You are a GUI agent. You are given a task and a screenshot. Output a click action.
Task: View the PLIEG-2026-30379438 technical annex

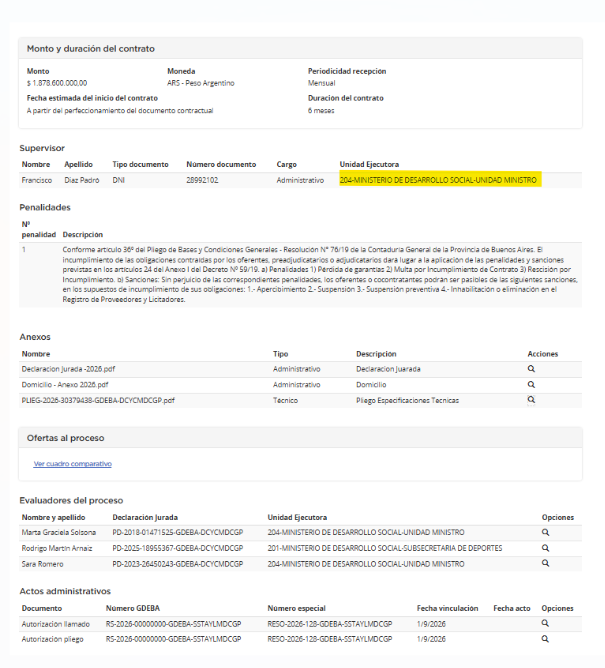click(531, 400)
